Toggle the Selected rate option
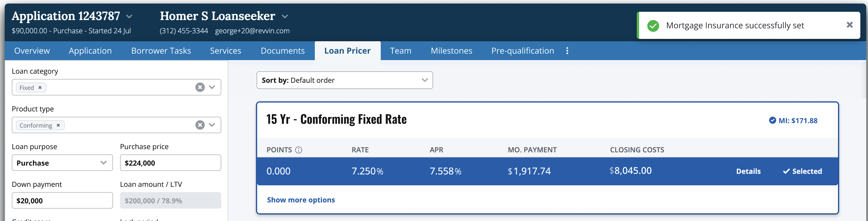 [x=802, y=171]
